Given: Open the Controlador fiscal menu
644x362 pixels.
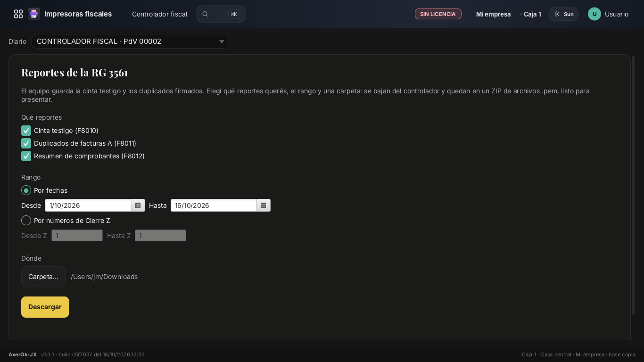Looking at the screenshot, I should point(159,14).
